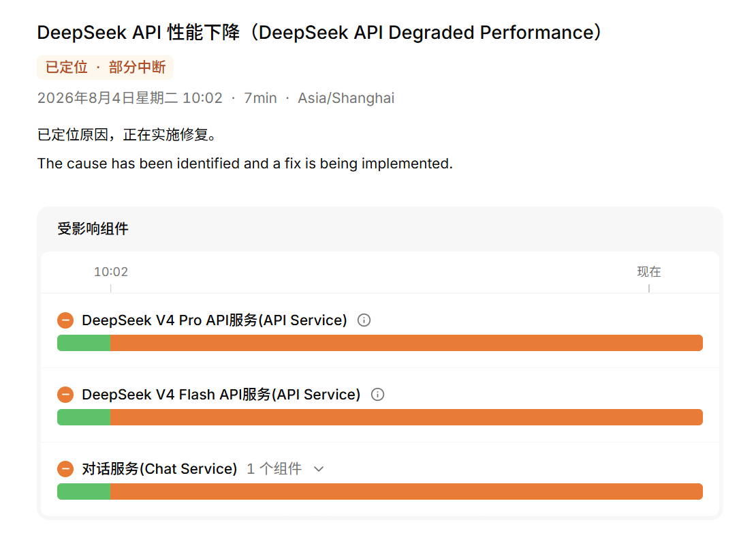Click the '2026年8月4日星期二 10:02' timestamp

129,98
